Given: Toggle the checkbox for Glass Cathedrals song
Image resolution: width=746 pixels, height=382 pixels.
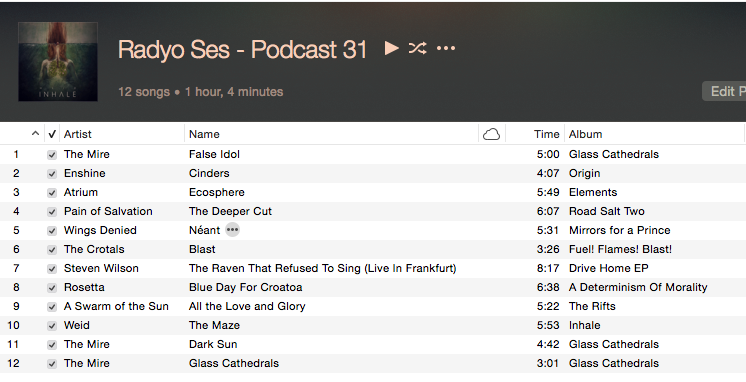Looking at the screenshot, I should (x=52, y=364).
